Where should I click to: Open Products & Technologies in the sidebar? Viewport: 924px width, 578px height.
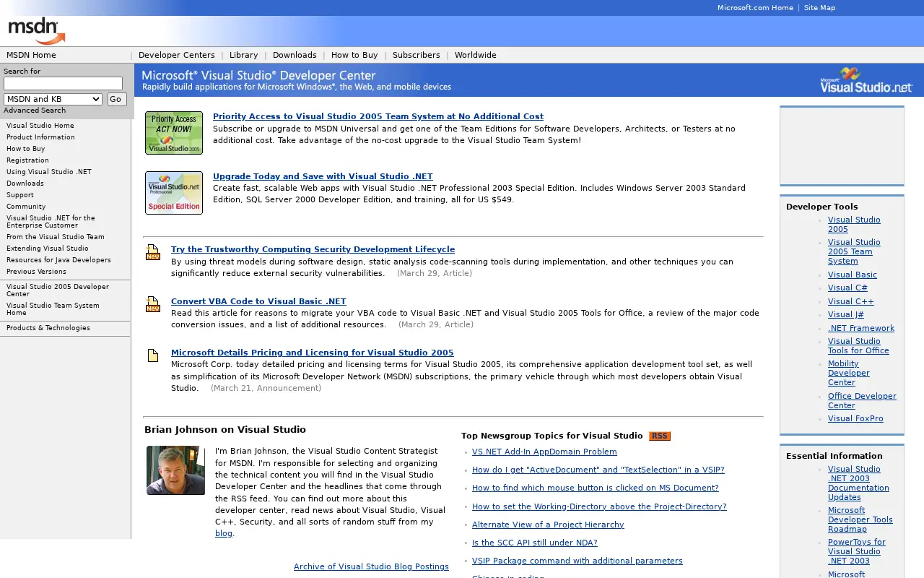pyautogui.click(x=48, y=328)
